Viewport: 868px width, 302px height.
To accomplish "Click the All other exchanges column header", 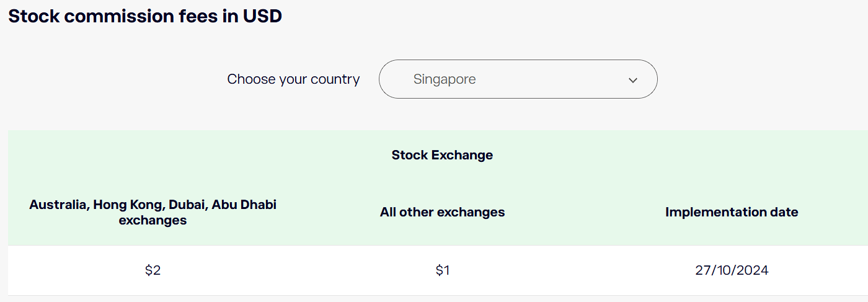I will [x=442, y=212].
